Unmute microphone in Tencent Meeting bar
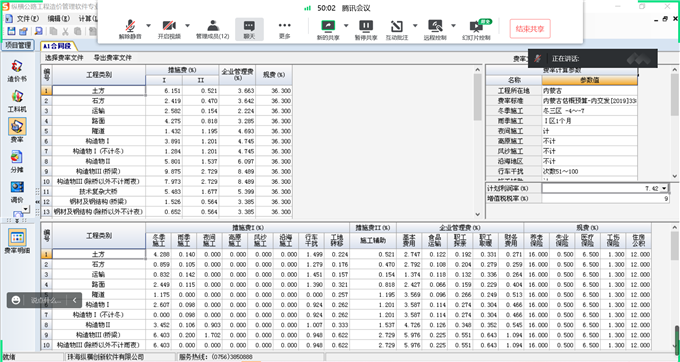The image size is (680, 362). pyautogui.click(x=130, y=29)
